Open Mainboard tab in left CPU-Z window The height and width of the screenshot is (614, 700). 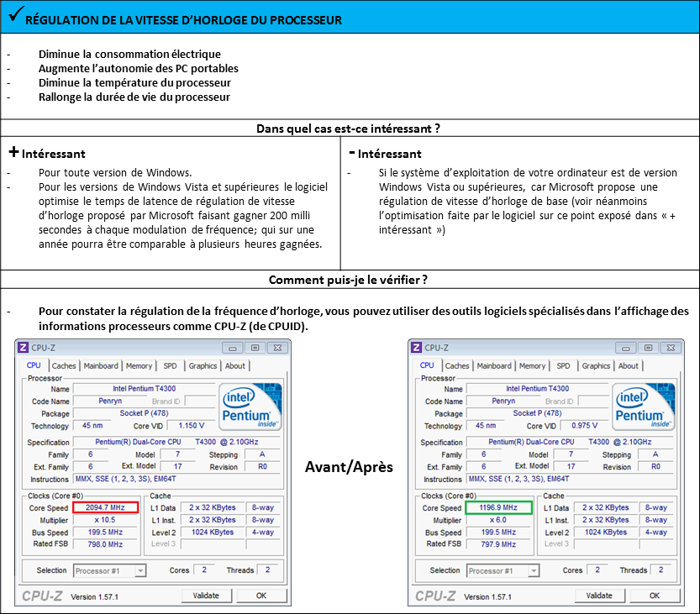tap(101, 366)
